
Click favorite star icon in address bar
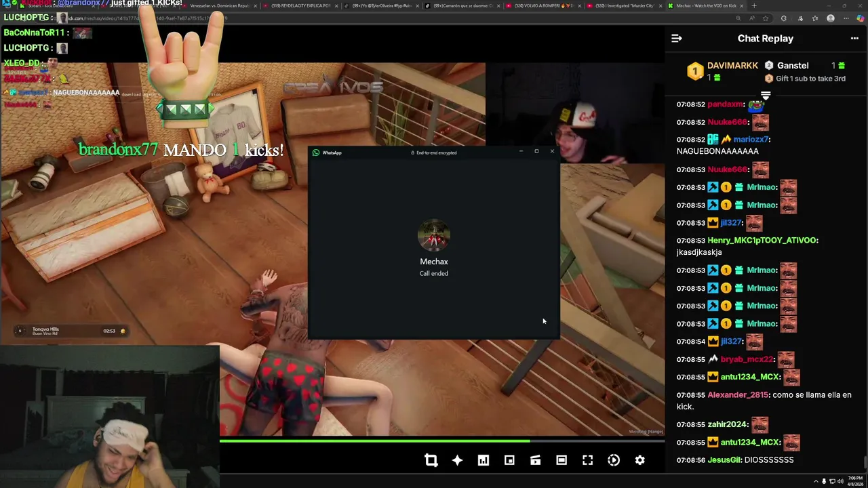tap(766, 18)
